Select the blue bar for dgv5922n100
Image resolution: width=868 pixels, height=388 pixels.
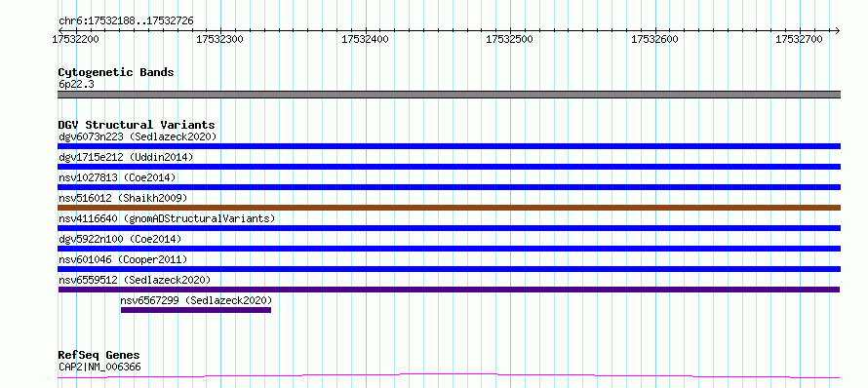coord(449,249)
